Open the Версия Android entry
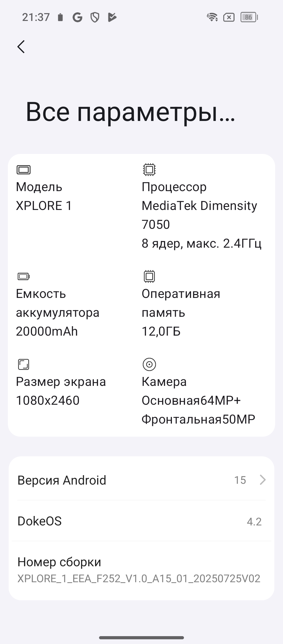283x644 pixels. click(x=62, y=480)
